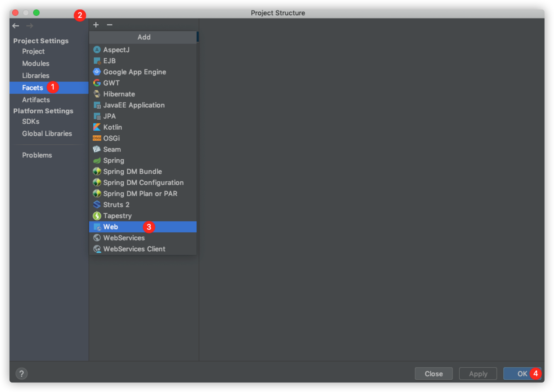Open the Modules settings section
Screen dimensions: 554x392
pyautogui.click(x=36, y=63)
